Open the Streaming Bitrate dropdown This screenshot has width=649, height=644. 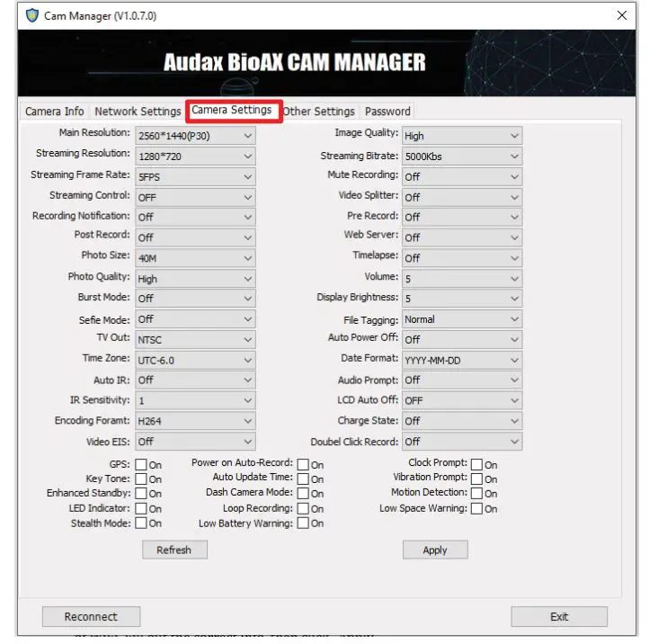point(462,157)
